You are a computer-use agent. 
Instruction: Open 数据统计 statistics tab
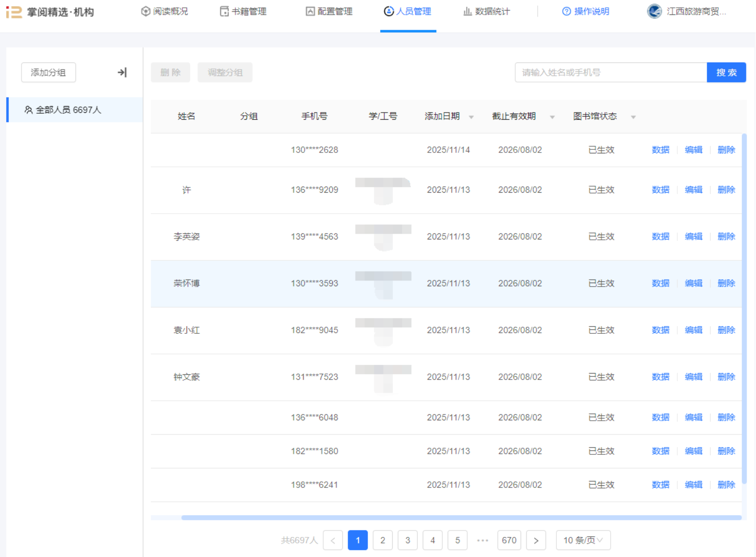pyautogui.click(x=487, y=11)
